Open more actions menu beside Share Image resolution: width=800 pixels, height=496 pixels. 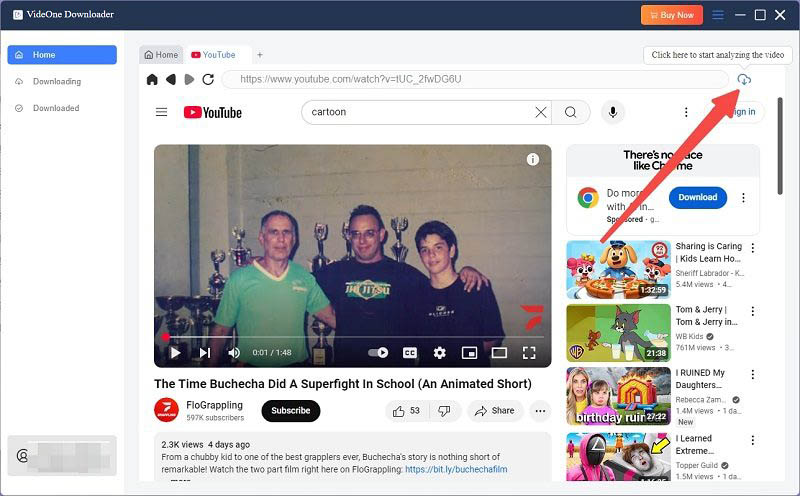tap(540, 410)
